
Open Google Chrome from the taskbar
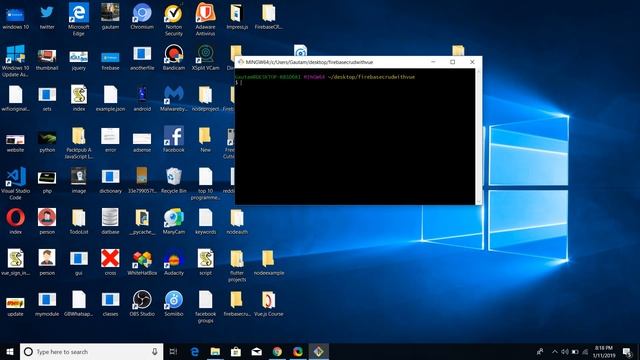click(x=277, y=351)
